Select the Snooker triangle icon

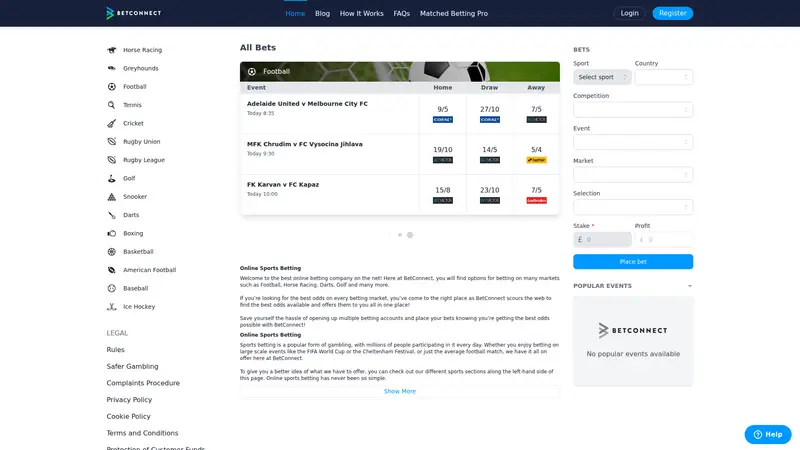click(112, 197)
